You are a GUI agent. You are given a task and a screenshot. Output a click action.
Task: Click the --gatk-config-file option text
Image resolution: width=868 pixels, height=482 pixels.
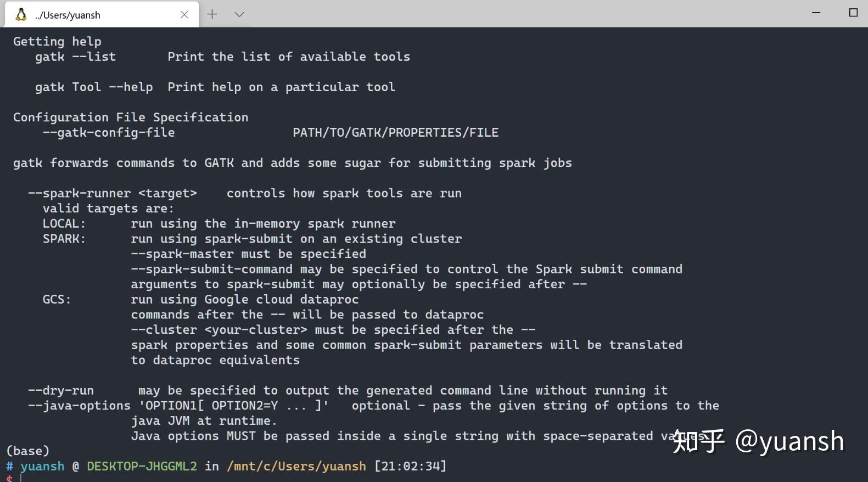coord(109,133)
